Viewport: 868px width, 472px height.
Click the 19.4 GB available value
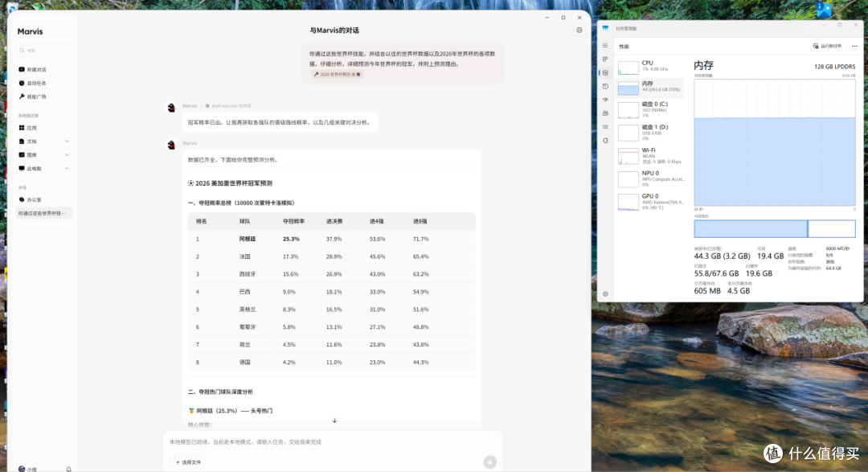tap(770, 256)
